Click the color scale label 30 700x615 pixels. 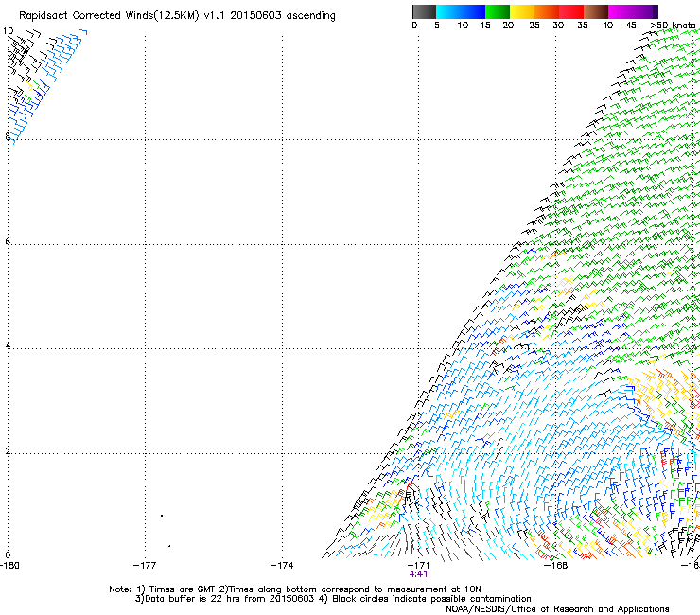point(558,26)
